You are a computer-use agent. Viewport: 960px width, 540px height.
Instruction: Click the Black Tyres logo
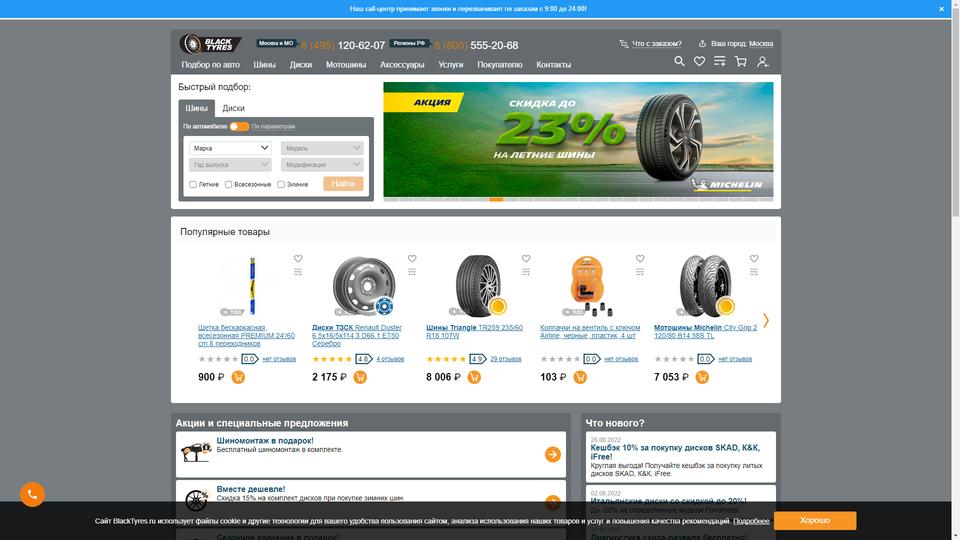click(x=210, y=44)
